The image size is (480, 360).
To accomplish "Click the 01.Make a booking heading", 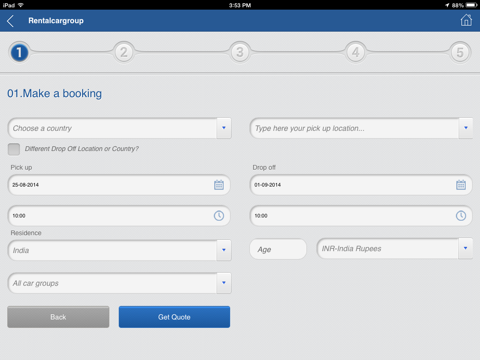I will [x=55, y=93].
